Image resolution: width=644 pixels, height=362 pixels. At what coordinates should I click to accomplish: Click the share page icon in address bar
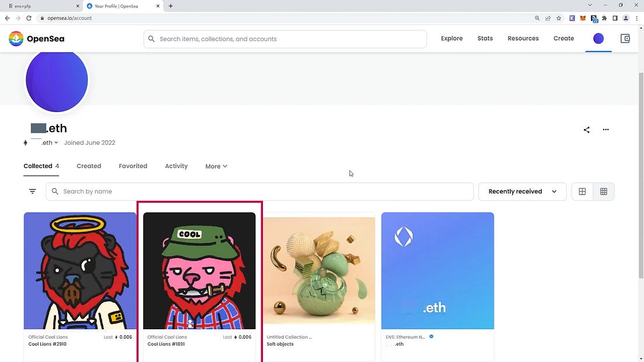pyautogui.click(x=548, y=18)
